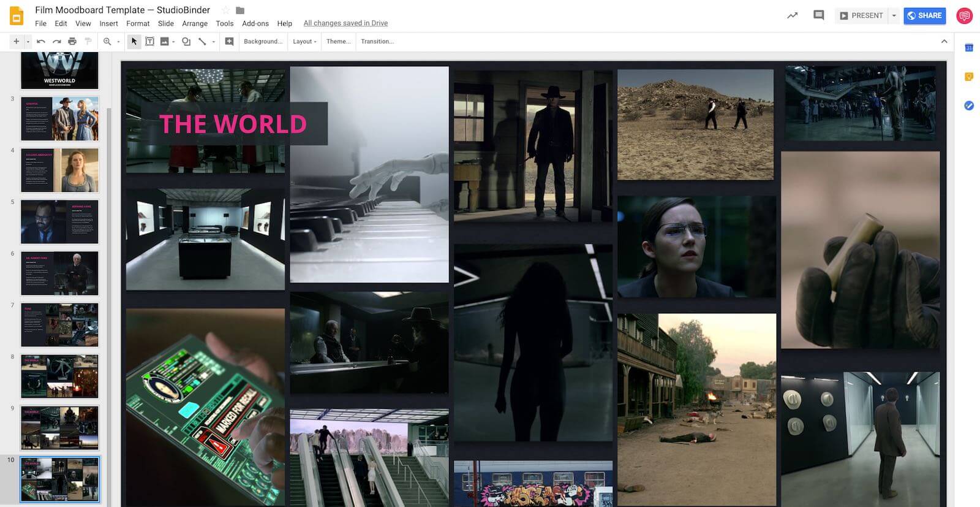Image resolution: width=980 pixels, height=507 pixels.
Task: Select the arrow cursor tool
Action: 134,41
